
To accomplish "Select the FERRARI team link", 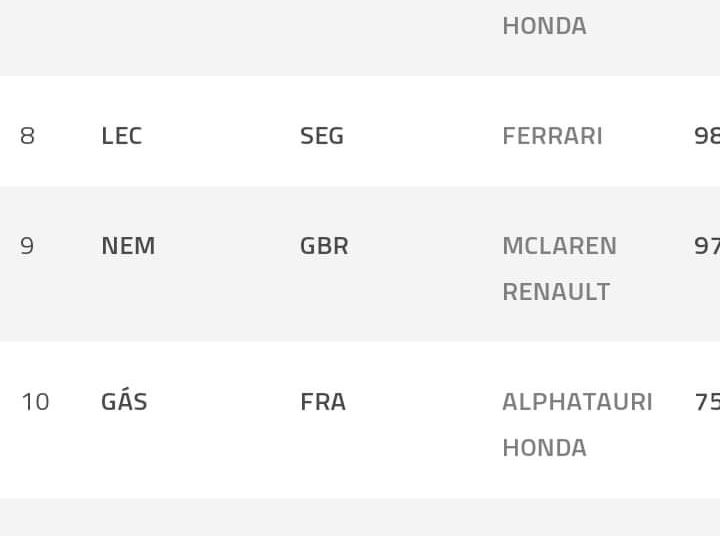I will coord(552,136).
